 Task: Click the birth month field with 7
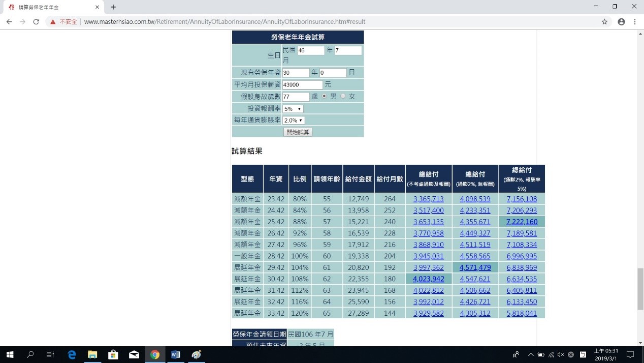pos(348,50)
